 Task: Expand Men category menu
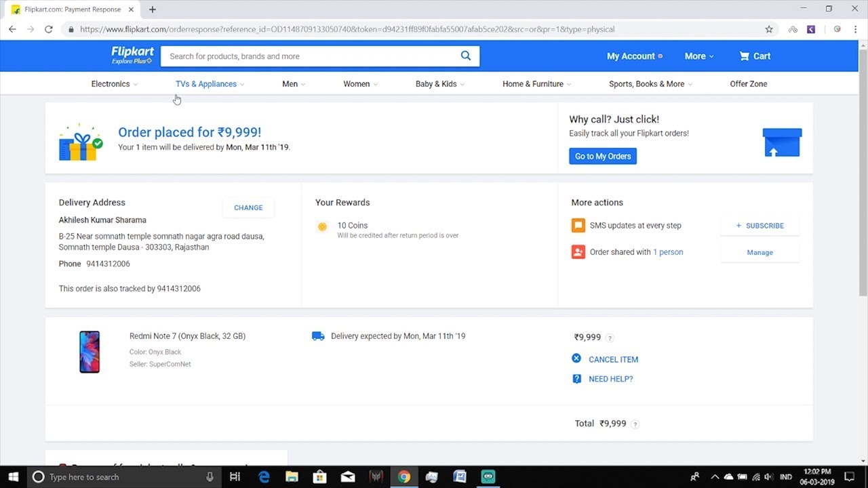(x=294, y=84)
